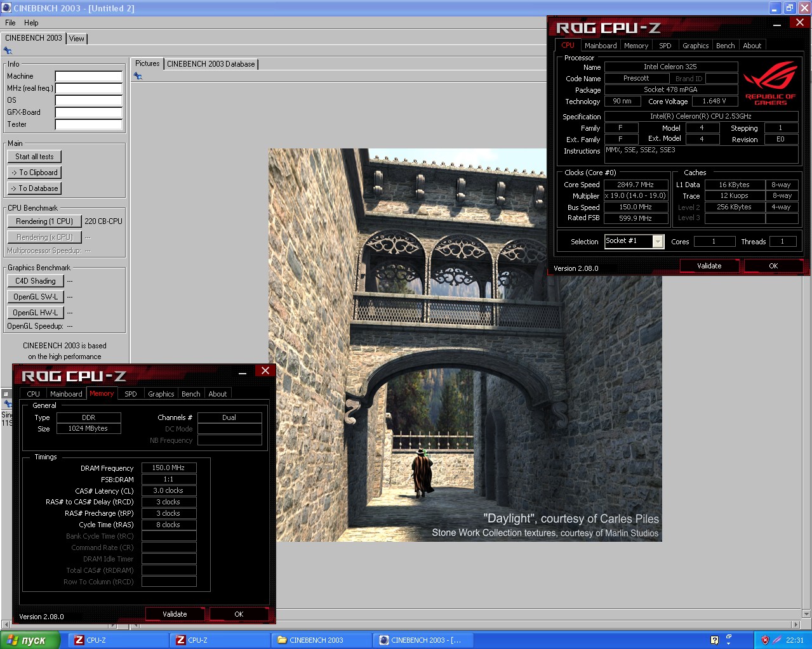The width and height of the screenshot is (812, 649).
Task: Click To Clipboard button
Action: (x=34, y=173)
